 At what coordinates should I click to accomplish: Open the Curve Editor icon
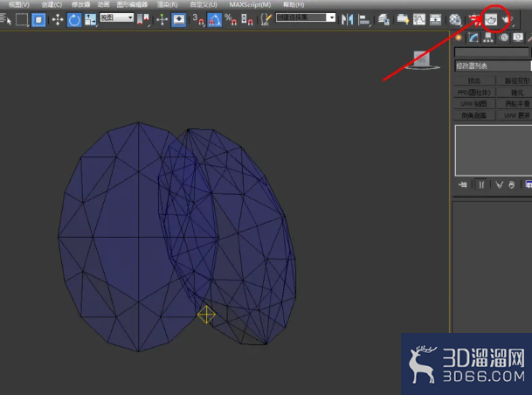pos(419,20)
